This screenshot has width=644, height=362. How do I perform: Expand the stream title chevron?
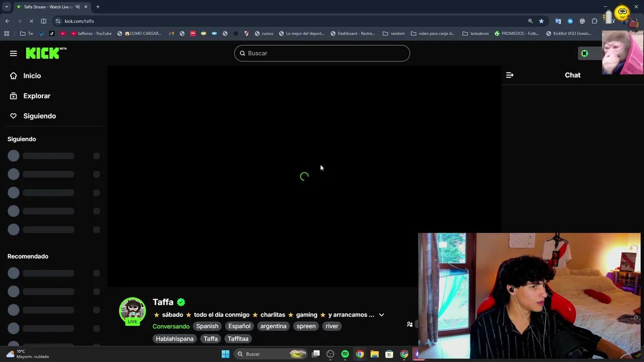pos(381,315)
